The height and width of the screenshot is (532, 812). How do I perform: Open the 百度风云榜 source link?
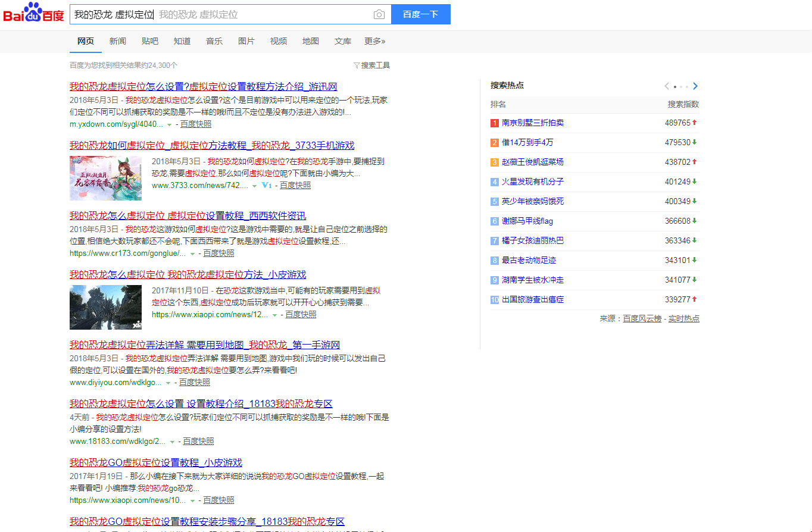642,319
